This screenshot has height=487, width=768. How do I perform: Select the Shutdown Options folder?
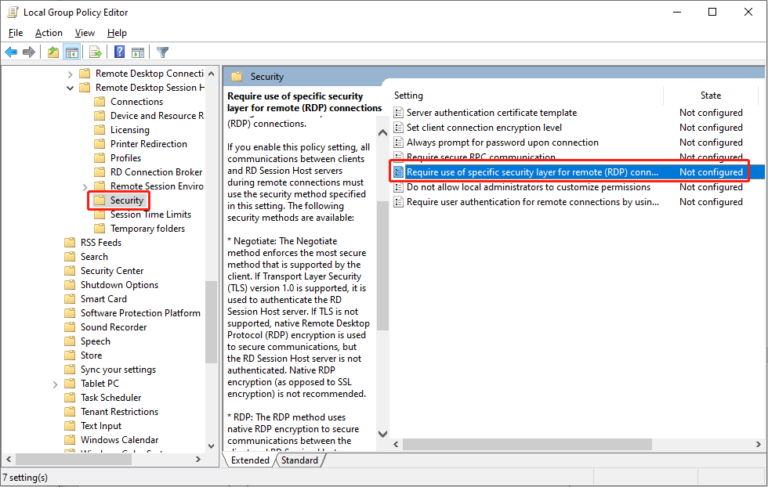(119, 285)
